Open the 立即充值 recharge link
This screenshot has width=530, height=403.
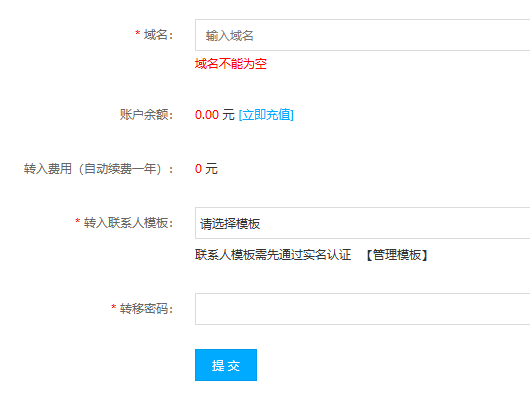click(266, 115)
